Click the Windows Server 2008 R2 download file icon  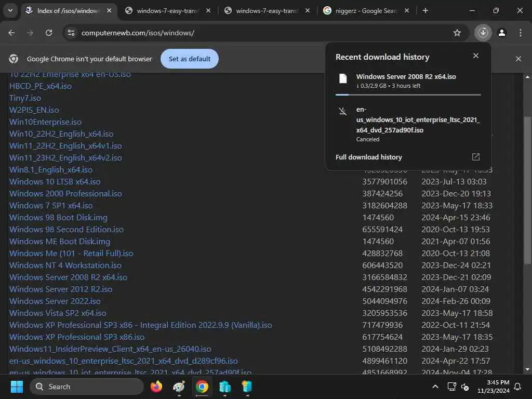343,79
